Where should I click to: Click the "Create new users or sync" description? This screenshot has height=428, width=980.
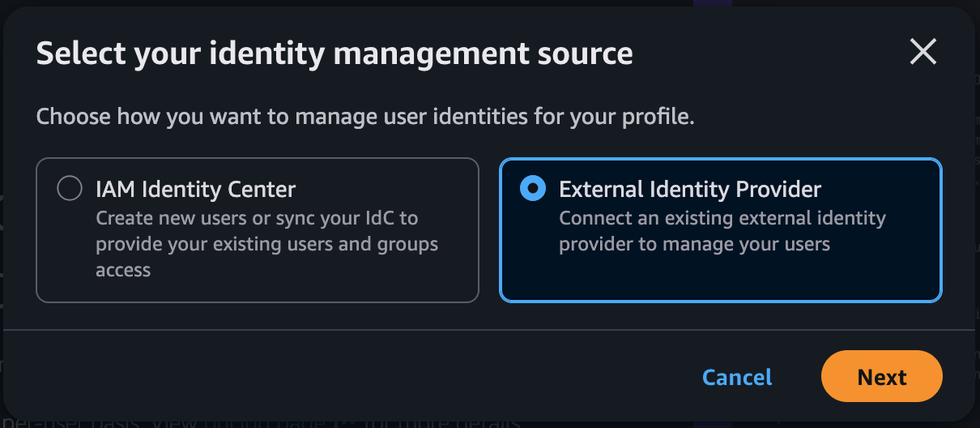257,218
